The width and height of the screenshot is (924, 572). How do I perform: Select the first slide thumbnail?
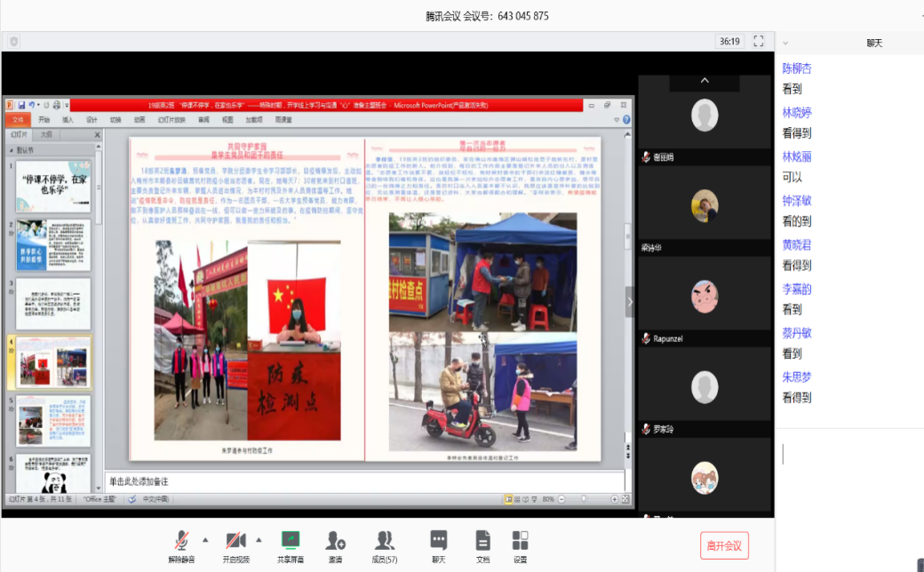pyautogui.click(x=53, y=185)
